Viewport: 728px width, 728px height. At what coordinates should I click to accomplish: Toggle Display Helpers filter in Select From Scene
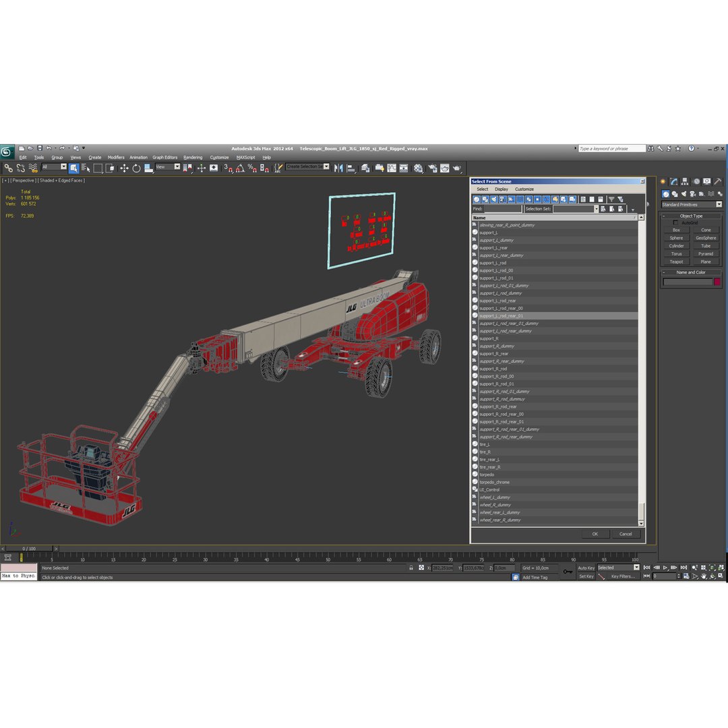pos(511,199)
